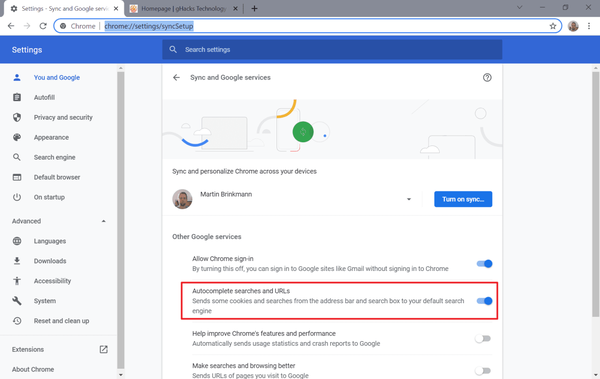Click the Default browser window icon
This screenshot has height=379, width=600.
(17, 177)
